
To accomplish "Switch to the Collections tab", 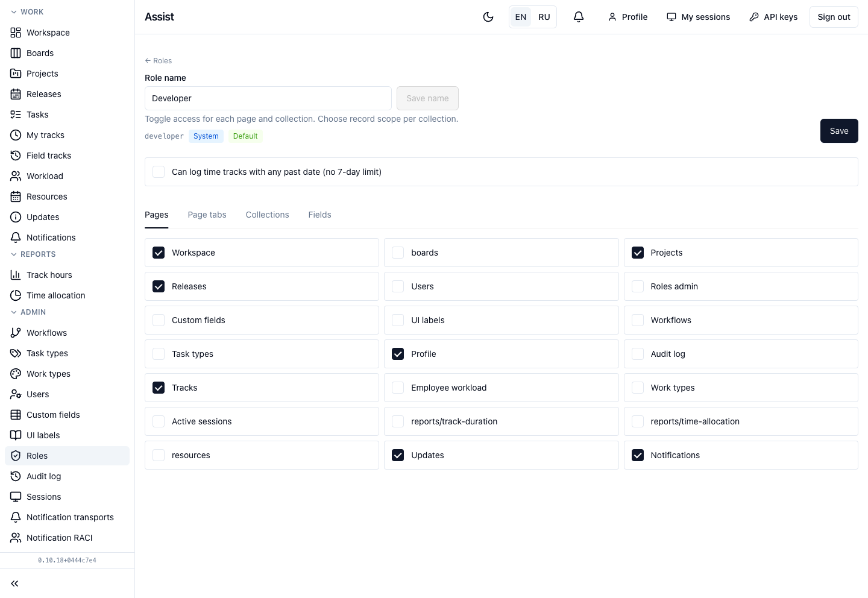I will point(267,215).
